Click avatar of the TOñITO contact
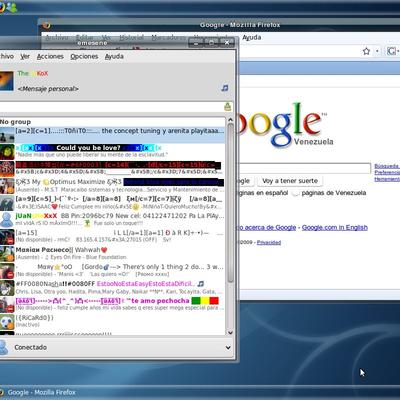 click(x=7, y=134)
